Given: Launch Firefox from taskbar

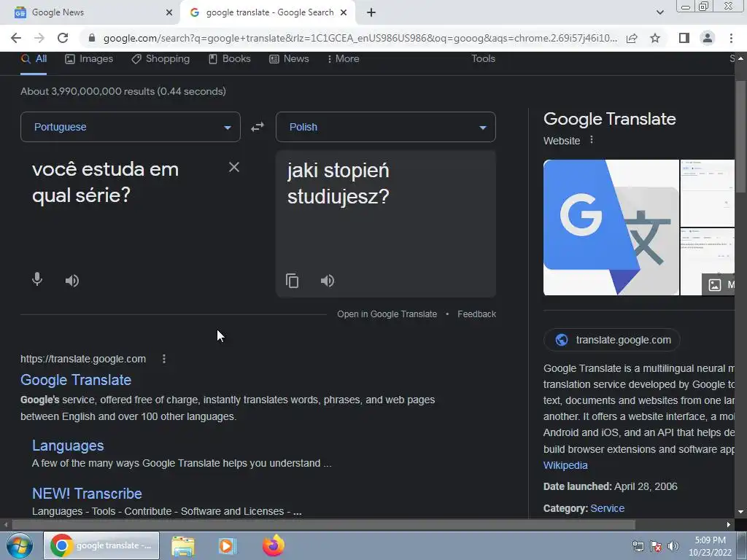Looking at the screenshot, I should point(274,545).
